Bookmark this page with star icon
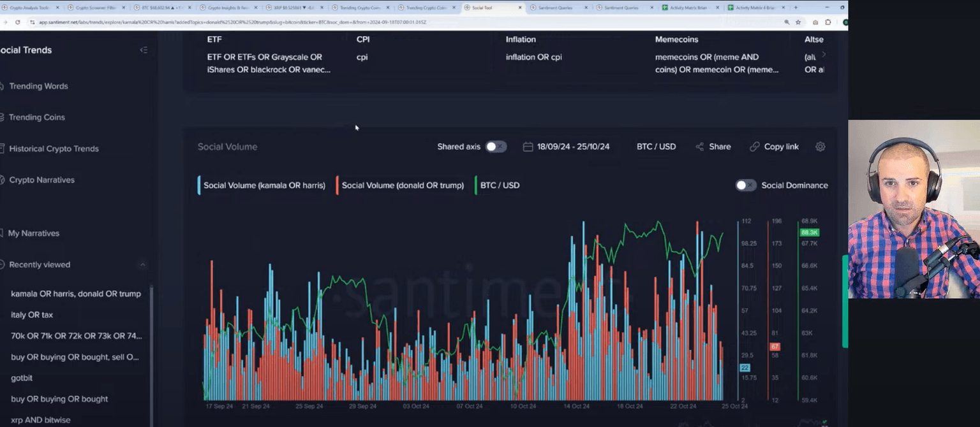 coord(798,22)
